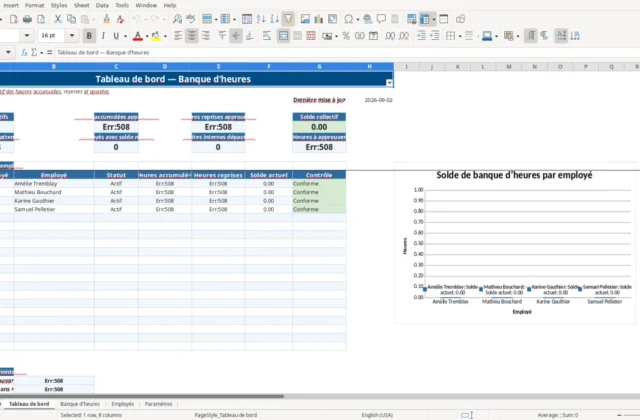Click the Insert Special Character omega icon
The width and height of the screenshot is (640, 420).
point(349,19)
